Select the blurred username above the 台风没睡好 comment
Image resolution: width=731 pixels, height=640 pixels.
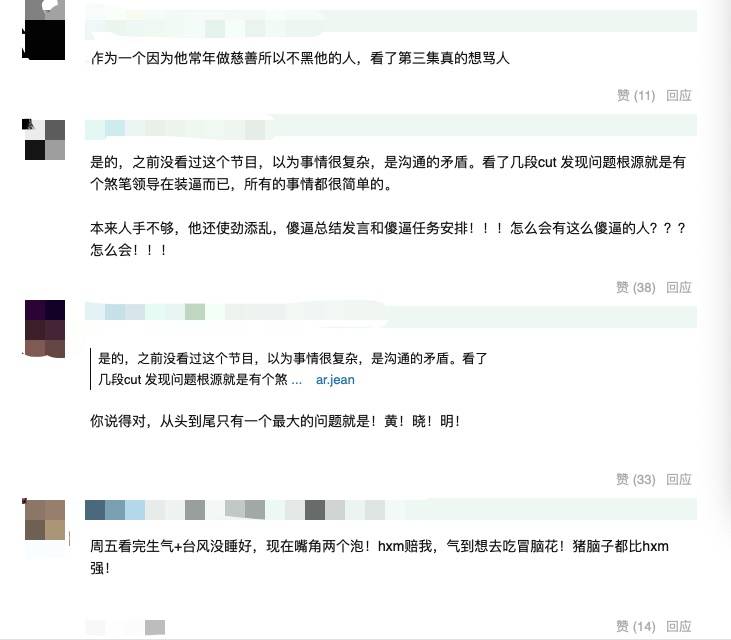pyautogui.click(x=391, y=509)
